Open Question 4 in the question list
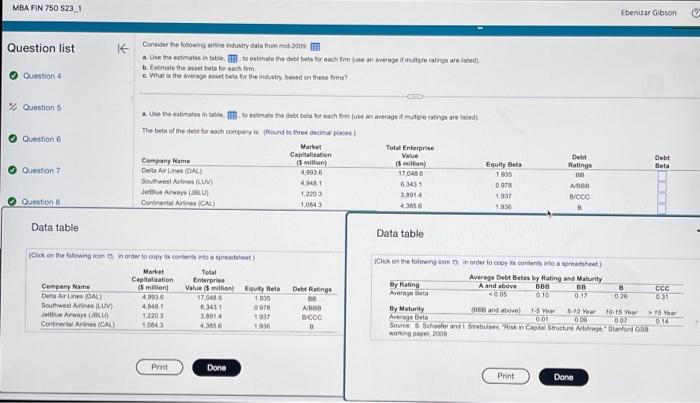Viewport: 700px width, 403px height. (x=42, y=76)
